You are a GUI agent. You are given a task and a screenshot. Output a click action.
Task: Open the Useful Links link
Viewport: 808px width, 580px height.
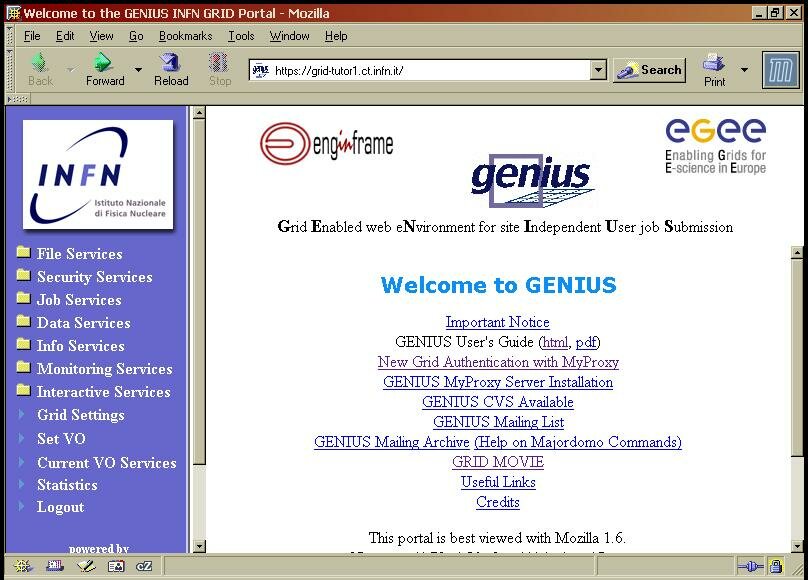pos(498,482)
